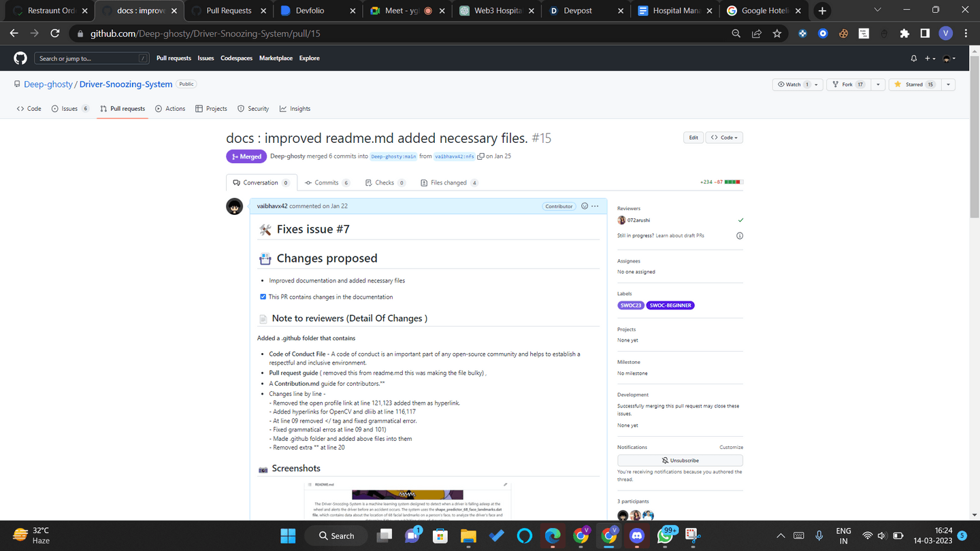
Task: Open the notifications bell icon
Action: point(914,59)
